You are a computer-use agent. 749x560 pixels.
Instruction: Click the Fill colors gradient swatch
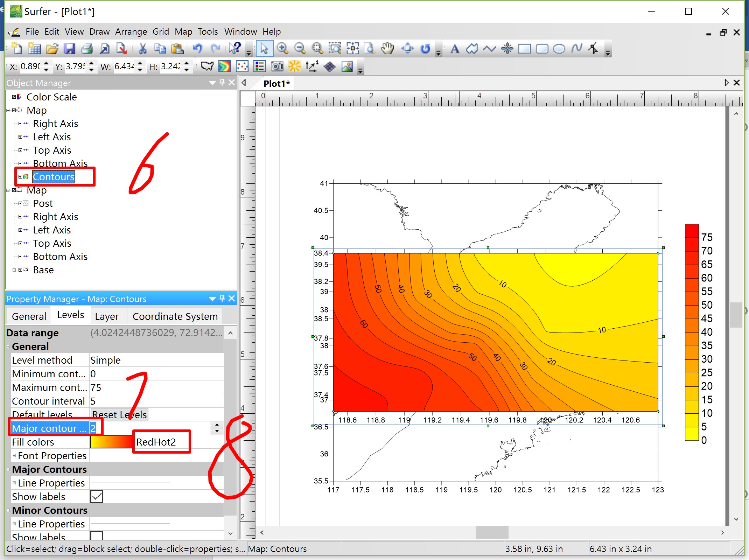pyautogui.click(x=111, y=442)
